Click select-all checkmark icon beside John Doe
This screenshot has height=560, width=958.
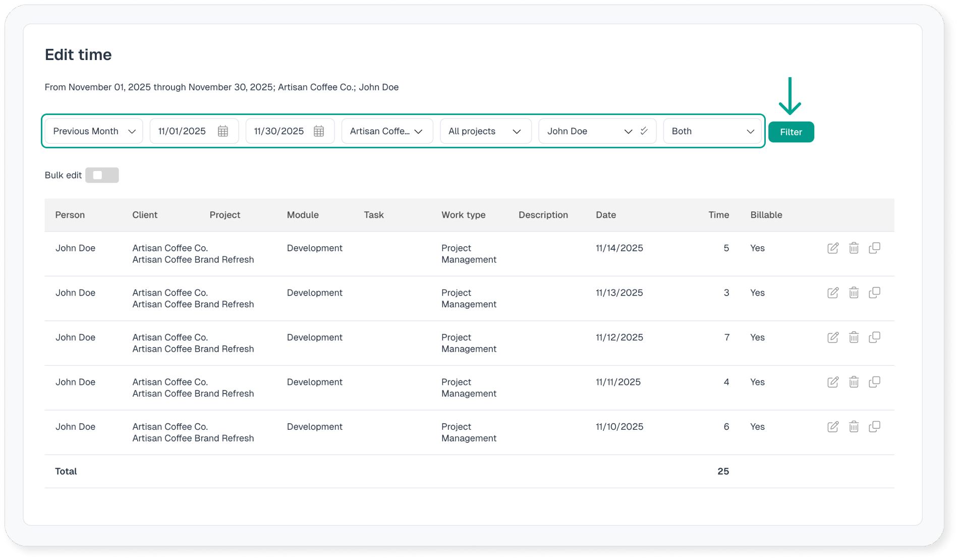coord(644,131)
